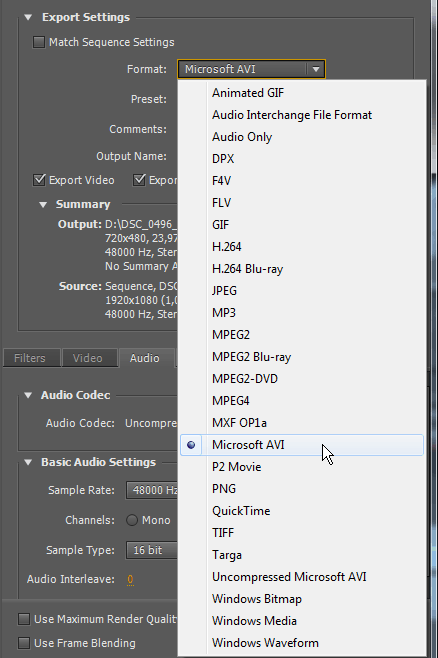Image resolution: width=438 pixels, height=658 pixels.
Task: Select MPEG2 Blu-ray format
Action: pos(302,357)
